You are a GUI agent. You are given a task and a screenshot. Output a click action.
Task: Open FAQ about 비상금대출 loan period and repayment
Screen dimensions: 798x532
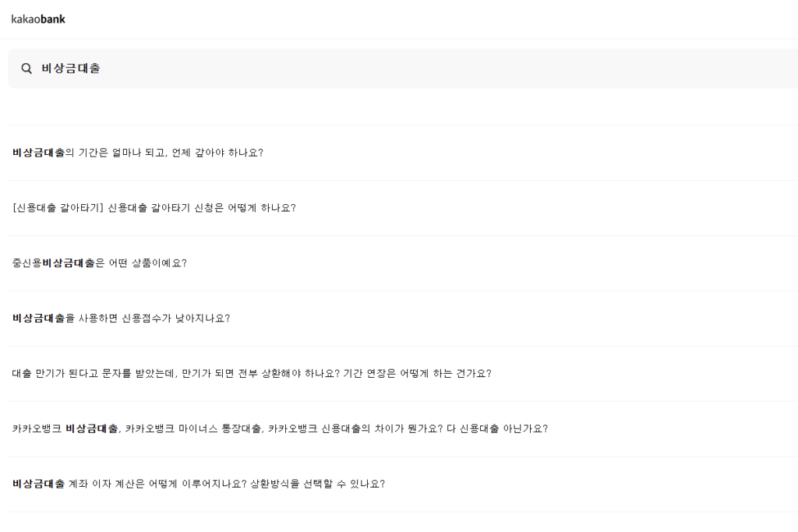click(138, 153)
